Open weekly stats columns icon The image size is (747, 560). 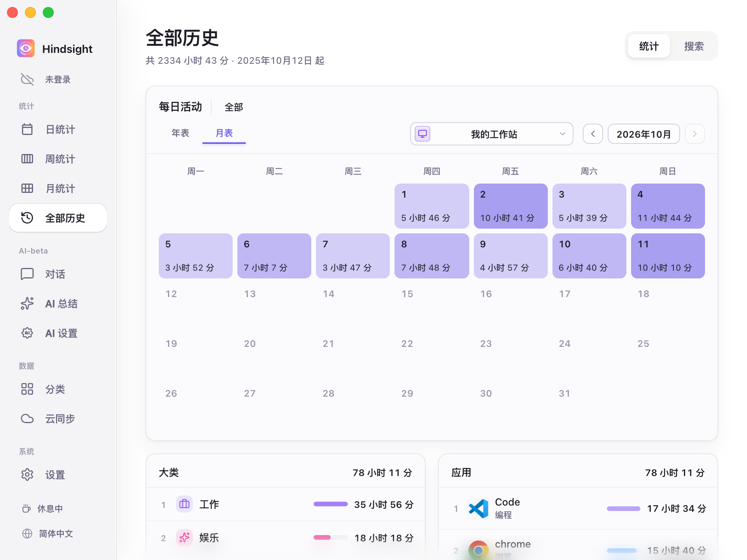coord(27,159)
